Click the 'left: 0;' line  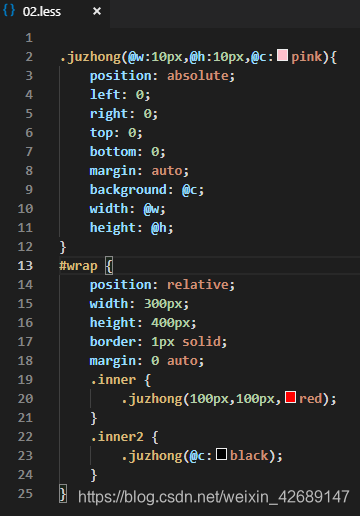tap(120, 95)
